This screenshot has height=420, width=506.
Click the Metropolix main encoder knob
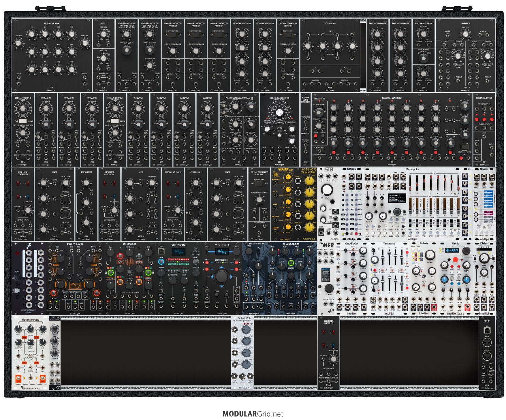[397, 212]
